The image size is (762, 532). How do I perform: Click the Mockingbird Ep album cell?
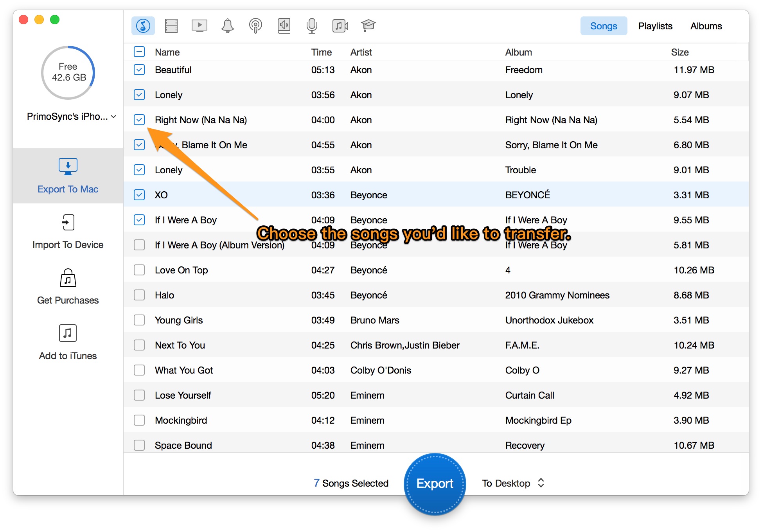point(538,420)
